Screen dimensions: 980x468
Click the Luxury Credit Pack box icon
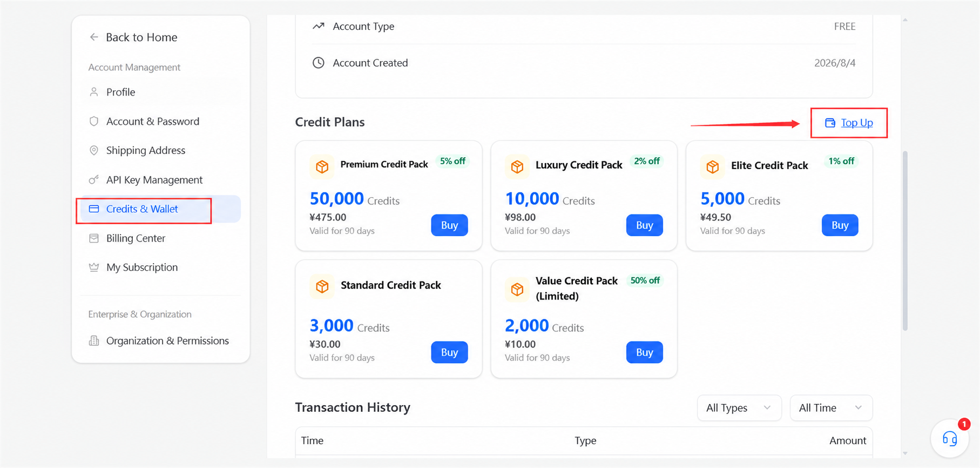click(517, 166)
